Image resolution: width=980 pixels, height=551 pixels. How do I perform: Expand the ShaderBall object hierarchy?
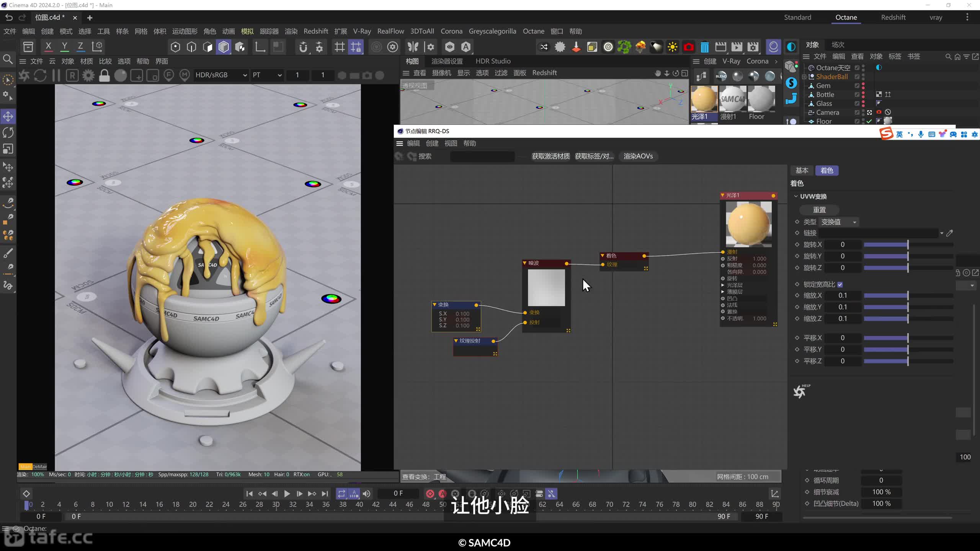pos(804,77)
